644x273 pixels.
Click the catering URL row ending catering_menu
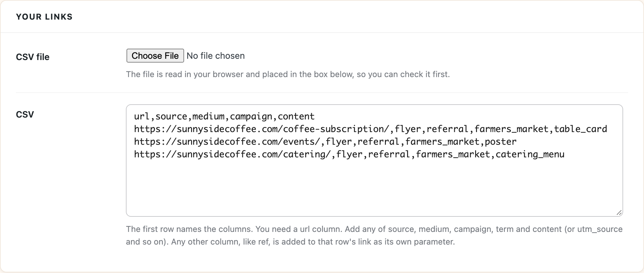coord(349,154)
